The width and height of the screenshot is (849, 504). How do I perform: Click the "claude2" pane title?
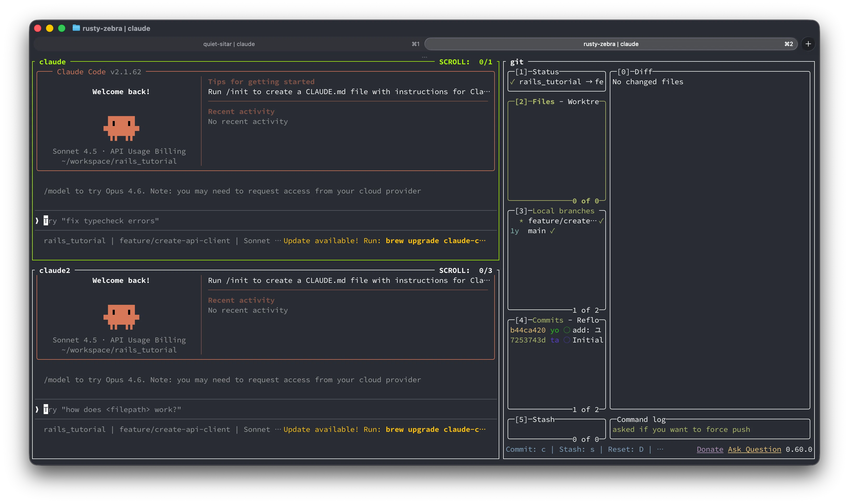[55, 270]
